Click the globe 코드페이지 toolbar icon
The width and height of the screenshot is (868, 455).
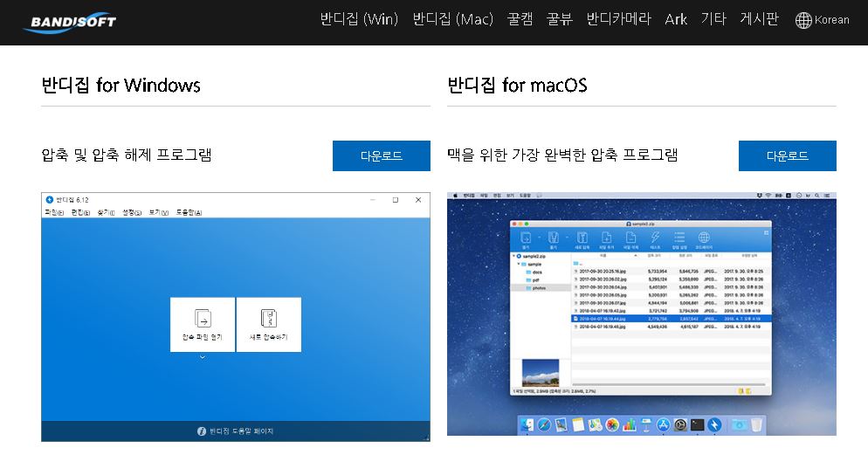pos(704,239)
